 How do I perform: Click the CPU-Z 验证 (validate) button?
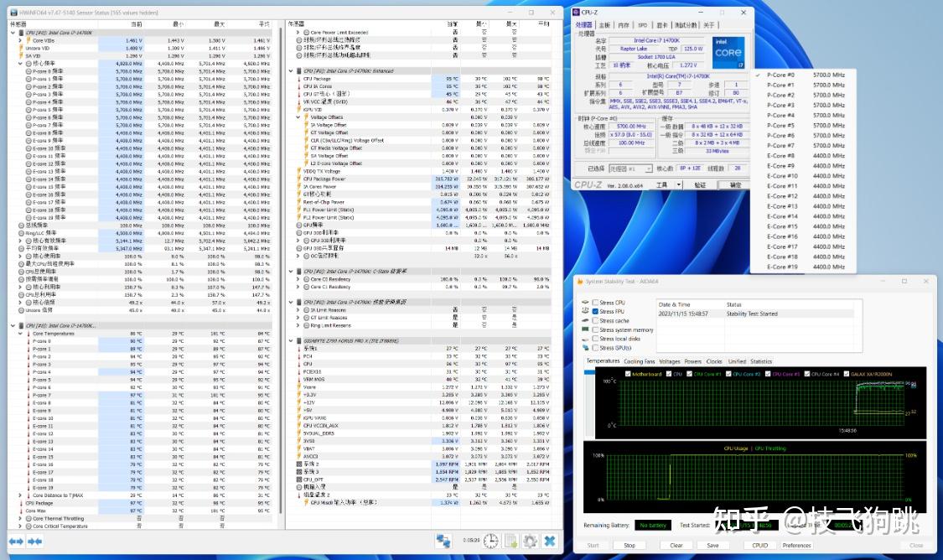(x=700, y=184)
